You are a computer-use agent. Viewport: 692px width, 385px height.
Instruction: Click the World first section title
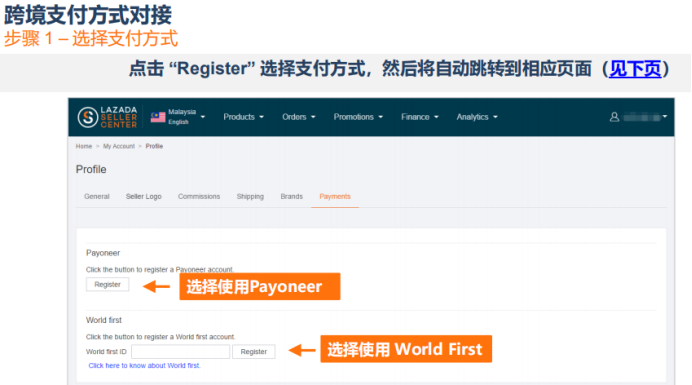104,320
